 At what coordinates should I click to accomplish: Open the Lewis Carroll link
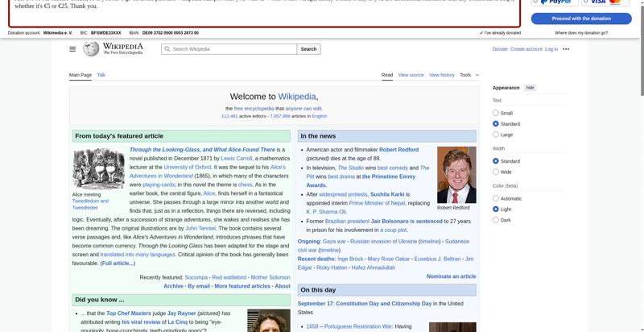point(236,158)
